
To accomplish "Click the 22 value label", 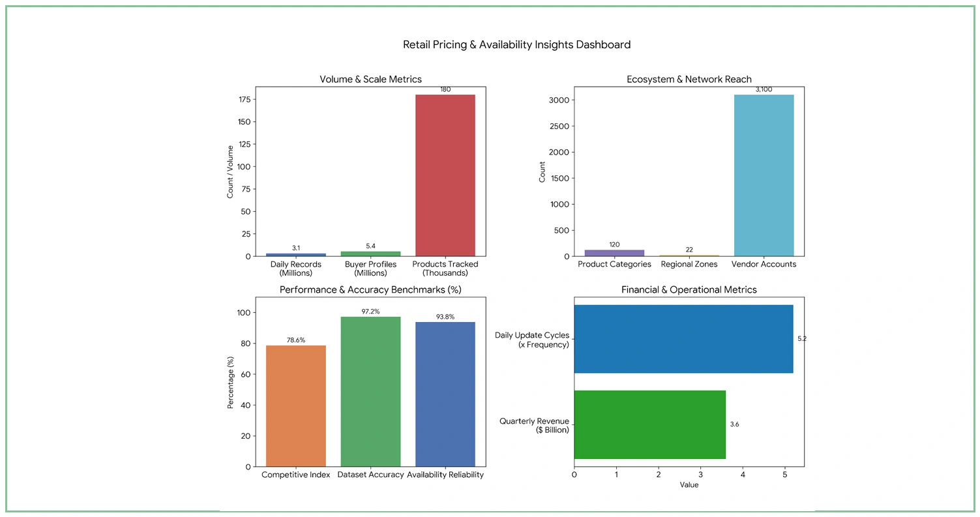I will tap(689, 250).
